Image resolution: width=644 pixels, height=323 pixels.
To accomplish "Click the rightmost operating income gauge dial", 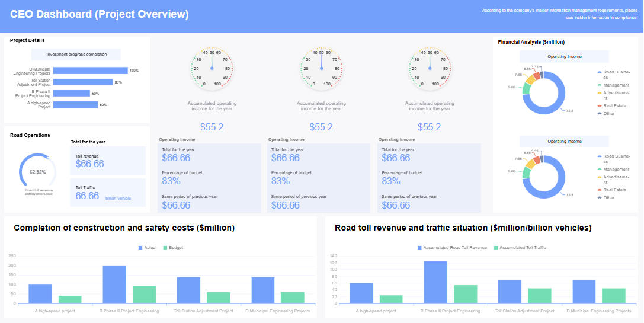I will pyautogui.click(x=430, y=69).
